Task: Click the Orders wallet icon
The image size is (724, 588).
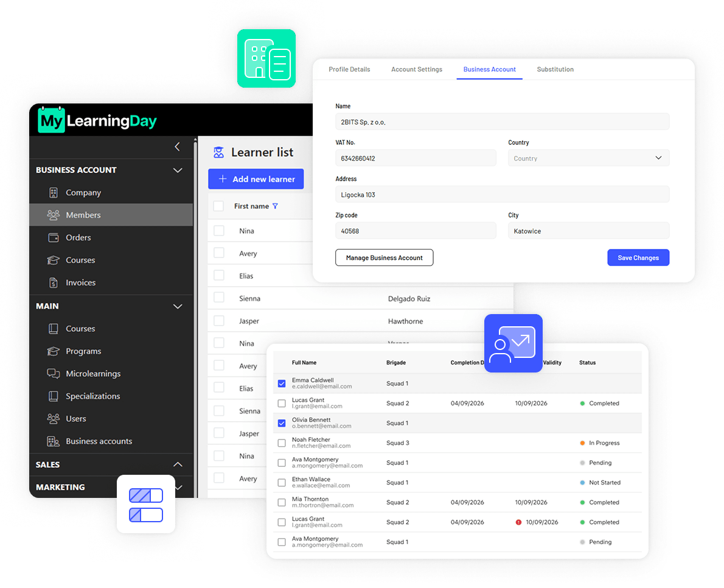Action: (x=54, y=237)
